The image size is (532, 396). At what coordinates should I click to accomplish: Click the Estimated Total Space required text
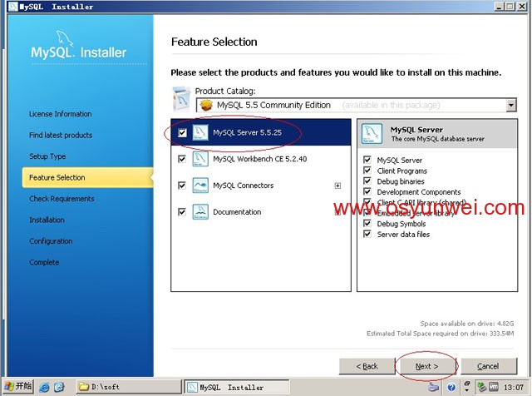440,334
